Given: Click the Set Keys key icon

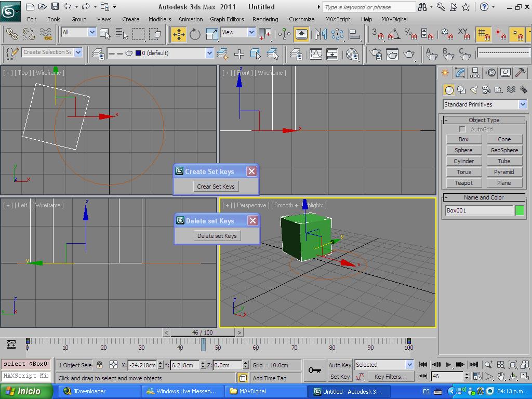Looking at the screenshot, I should [x=314, y=370].
